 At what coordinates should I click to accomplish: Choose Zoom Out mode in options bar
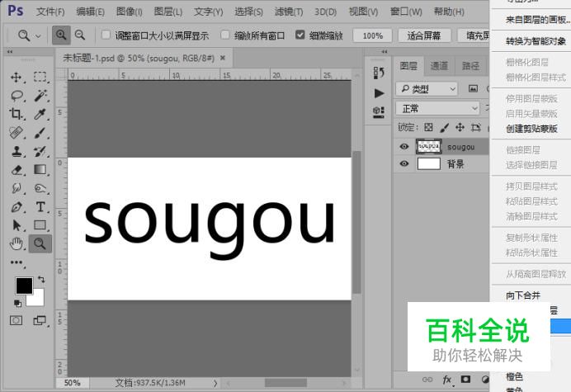80,35
